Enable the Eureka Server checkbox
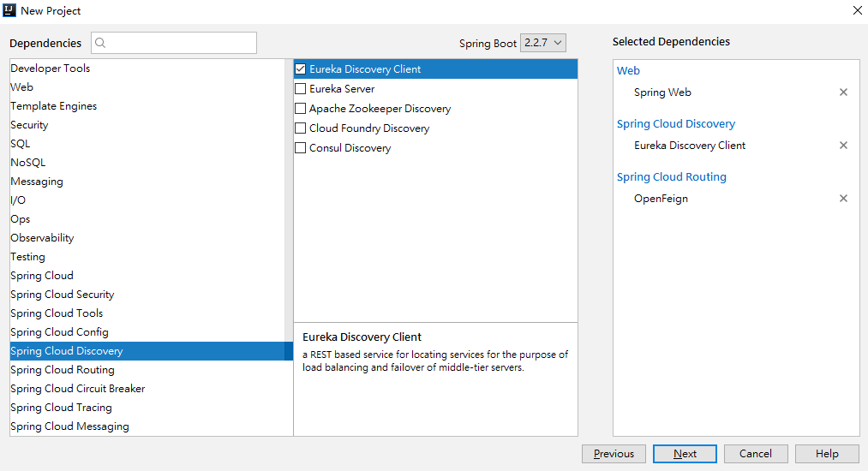868x471 pixels. point(301,89)
